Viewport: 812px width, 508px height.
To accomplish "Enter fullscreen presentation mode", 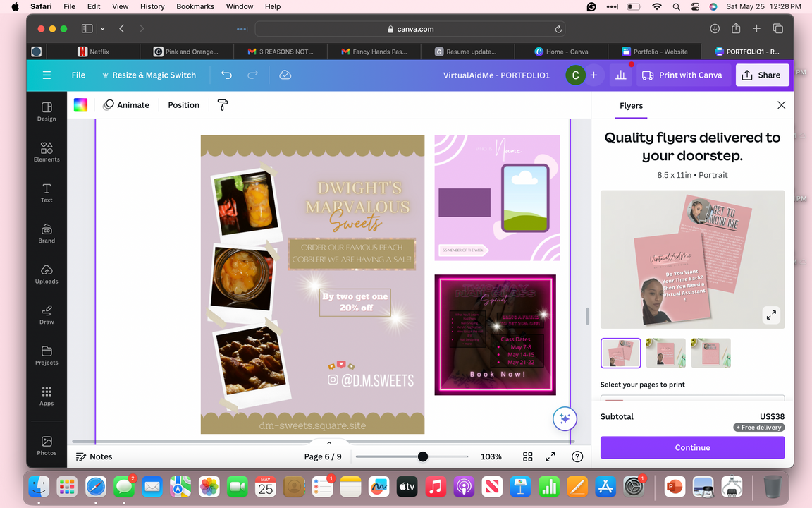I will tap(550, 456).
